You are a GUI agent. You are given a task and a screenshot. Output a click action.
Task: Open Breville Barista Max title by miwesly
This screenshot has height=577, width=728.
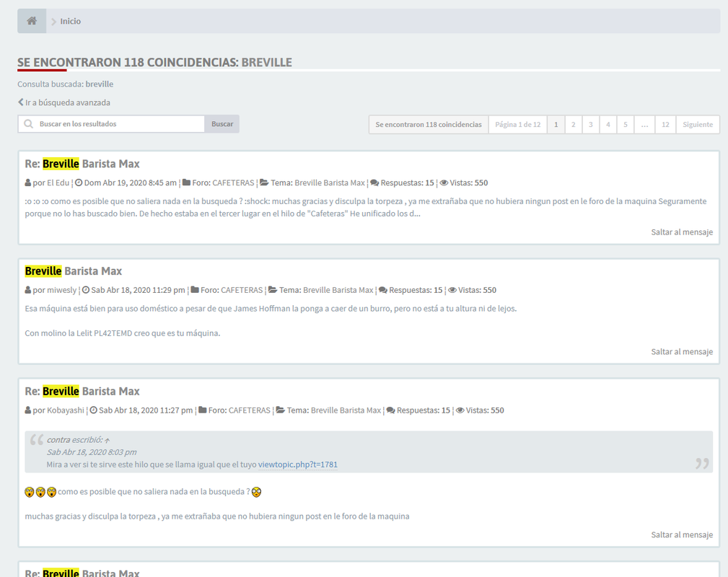74,271
